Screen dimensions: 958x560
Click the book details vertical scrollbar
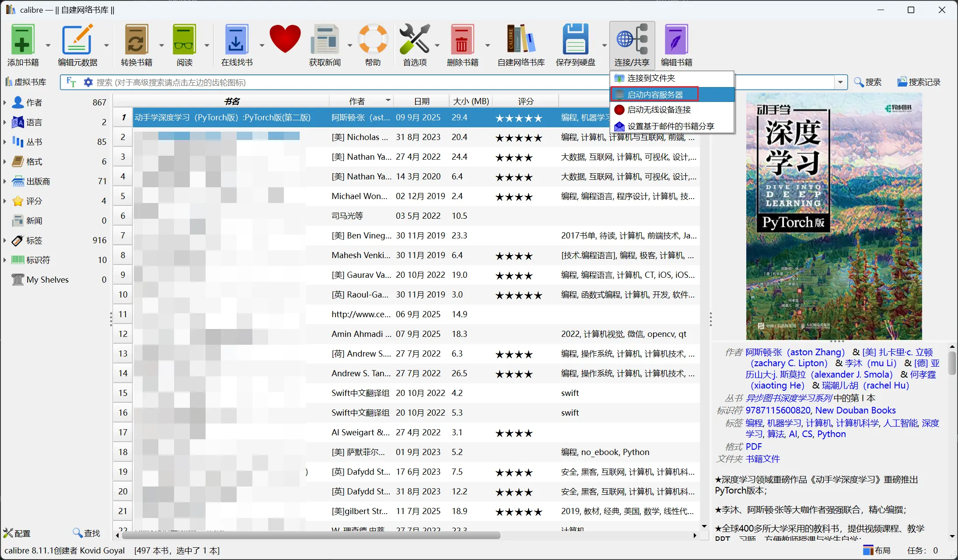(952, 363)
